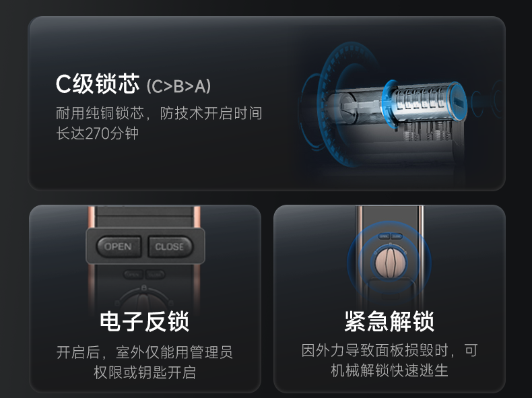Click the large CLOSE button
This screenshot has width=532, height=398.
pyautogui.click(x=170, y=246)
